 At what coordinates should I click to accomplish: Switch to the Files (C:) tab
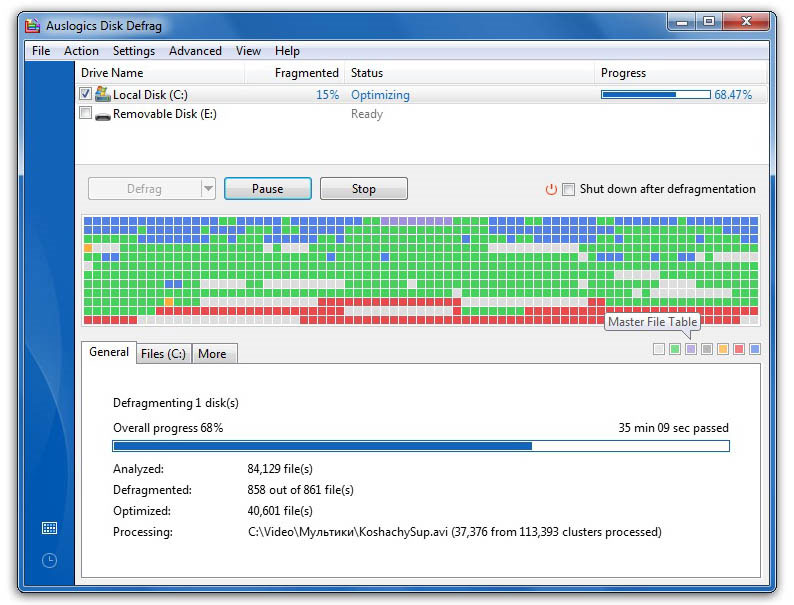[163, 353]
